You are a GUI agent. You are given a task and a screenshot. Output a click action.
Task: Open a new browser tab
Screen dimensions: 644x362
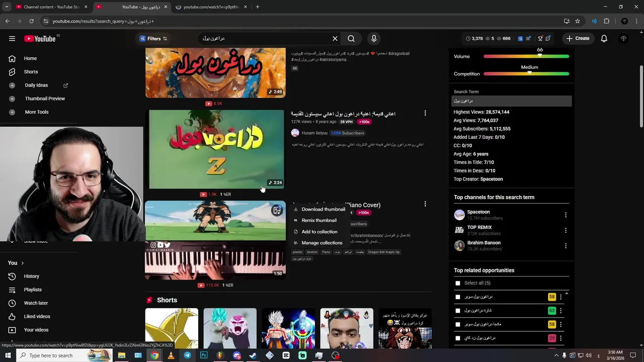pos(258,7)
